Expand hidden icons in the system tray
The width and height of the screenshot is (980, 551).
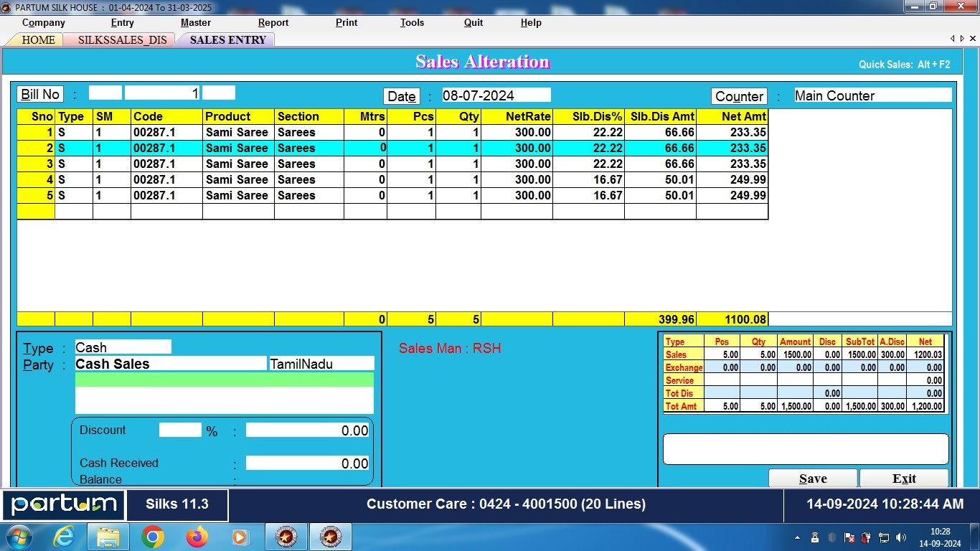click(x=798, y=537)
